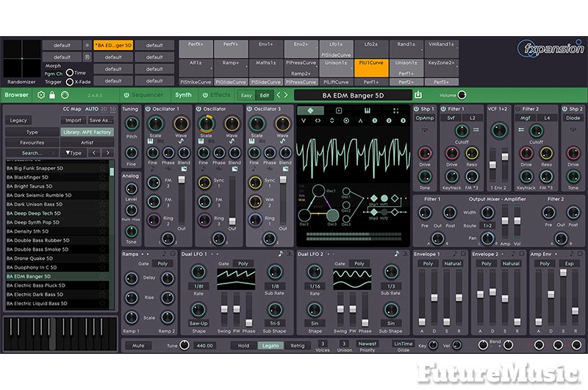Click the Tune knob
Screen dimensions: 588x390
point(184,345)
